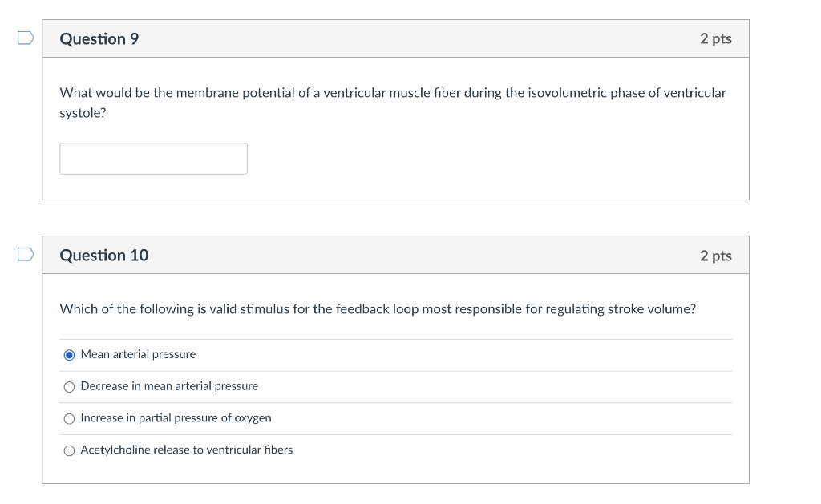Pick the Increase in partial pressure of oxygen radio
Viewport: 821px width, 504px height.
[70, 418]
